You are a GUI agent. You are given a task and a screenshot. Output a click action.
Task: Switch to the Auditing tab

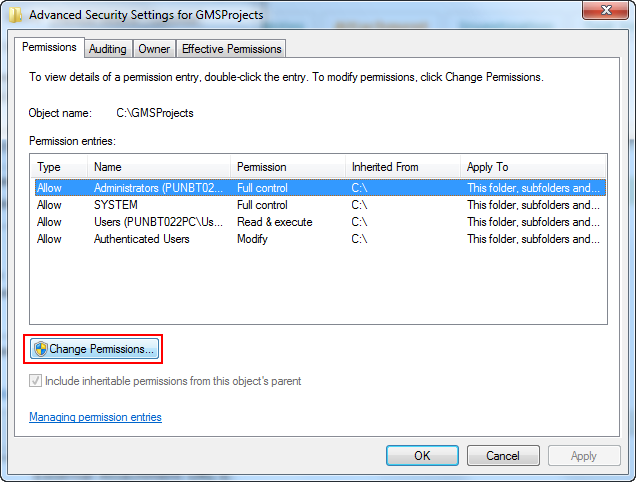(107, 48)
